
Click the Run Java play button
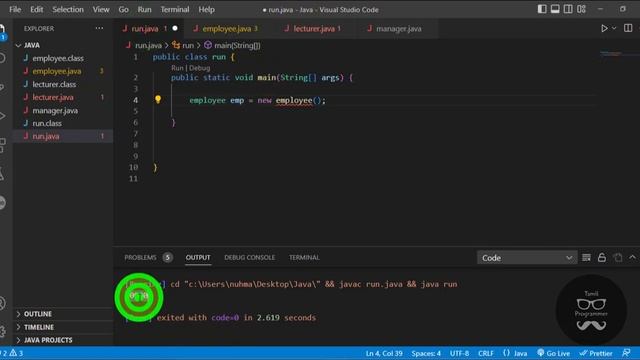point(604,28)
